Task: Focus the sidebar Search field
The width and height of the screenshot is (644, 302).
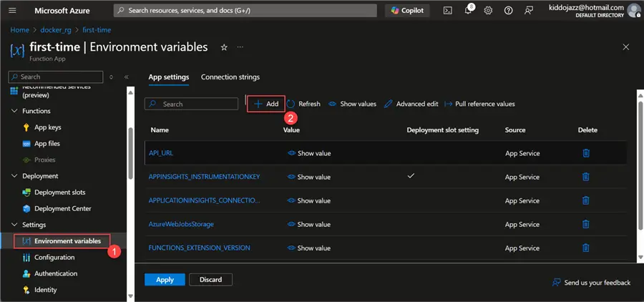Action: click(x=56, y=77)
